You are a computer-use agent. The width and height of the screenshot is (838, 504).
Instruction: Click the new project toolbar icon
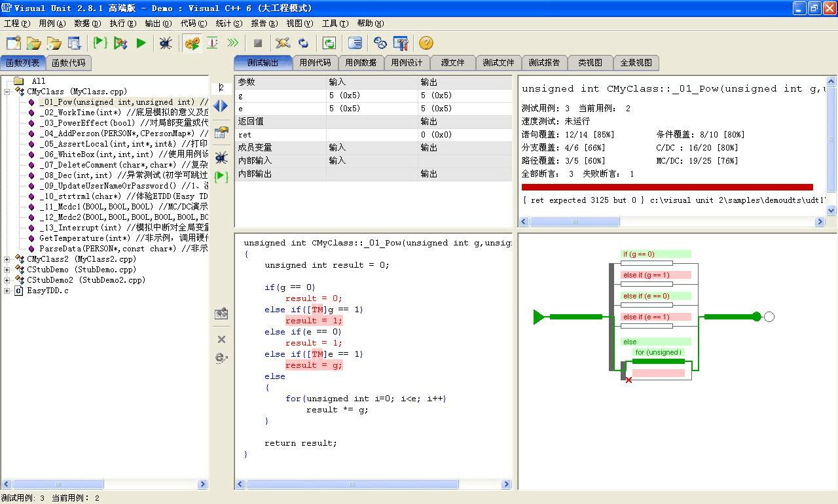pos(14,43)
